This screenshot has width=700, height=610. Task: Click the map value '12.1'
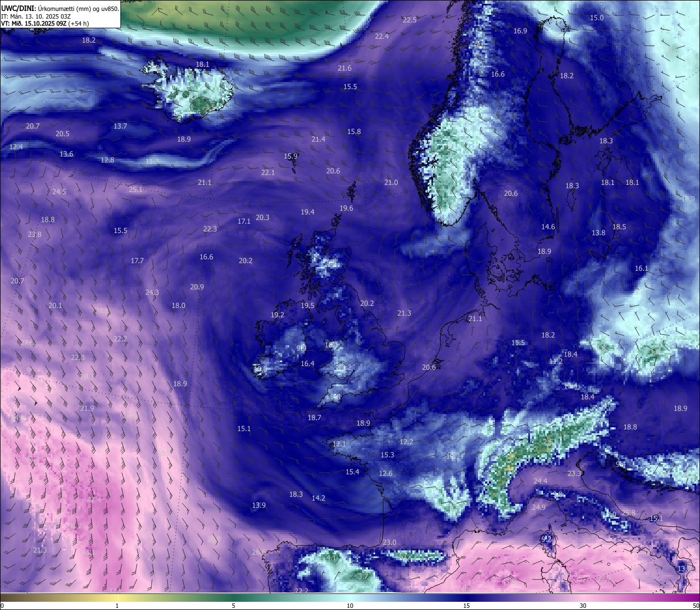pyautogui.click(x=339, y=444)
